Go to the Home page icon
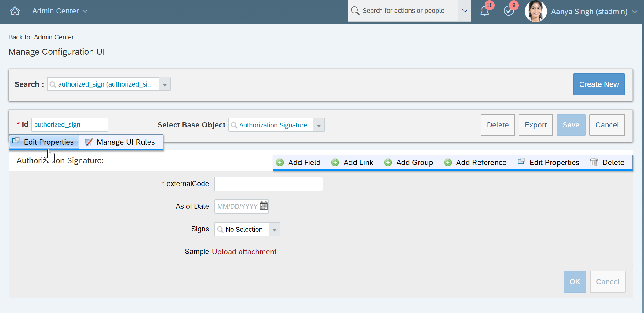Viewport: 644px width, 313px height. pyautogui.click(x=15, y=11)
